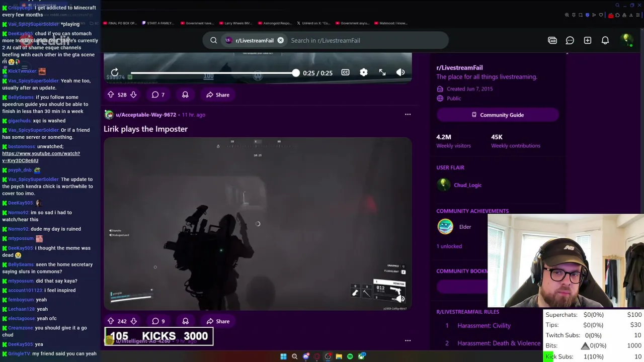644x362 pixels.
Task: Open Spotify from the taskbar
Action: (x=350, y=356)
